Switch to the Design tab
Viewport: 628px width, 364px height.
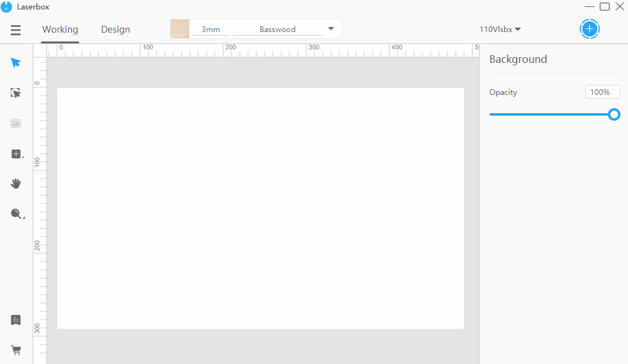click(115, 29)
